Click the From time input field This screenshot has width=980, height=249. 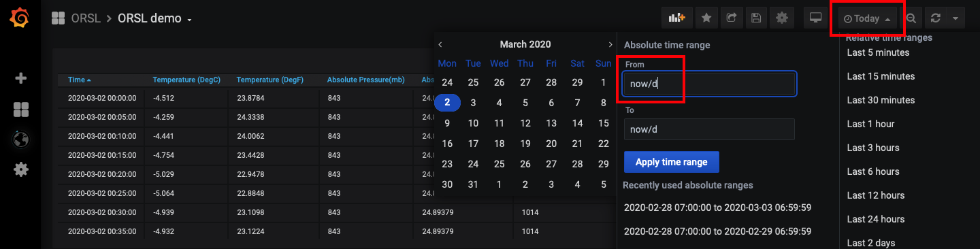tap(709, 84)
